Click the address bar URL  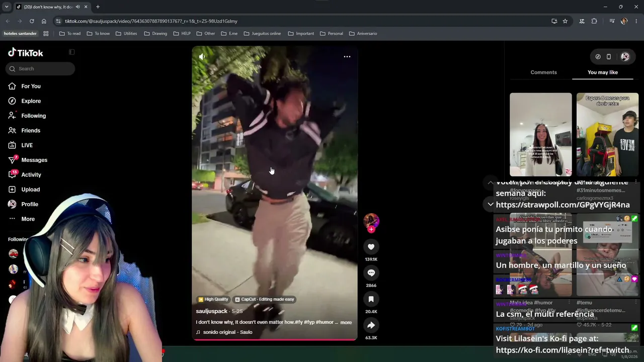click(151, 21)
